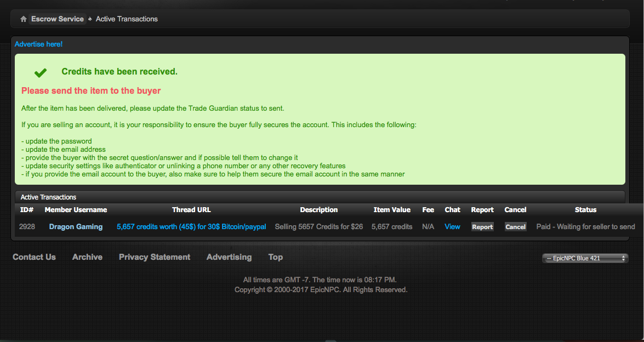
Task: Click 'Paid - Waiting for seller to send' status
Action: pyautogui.click(x=586, y=227)
